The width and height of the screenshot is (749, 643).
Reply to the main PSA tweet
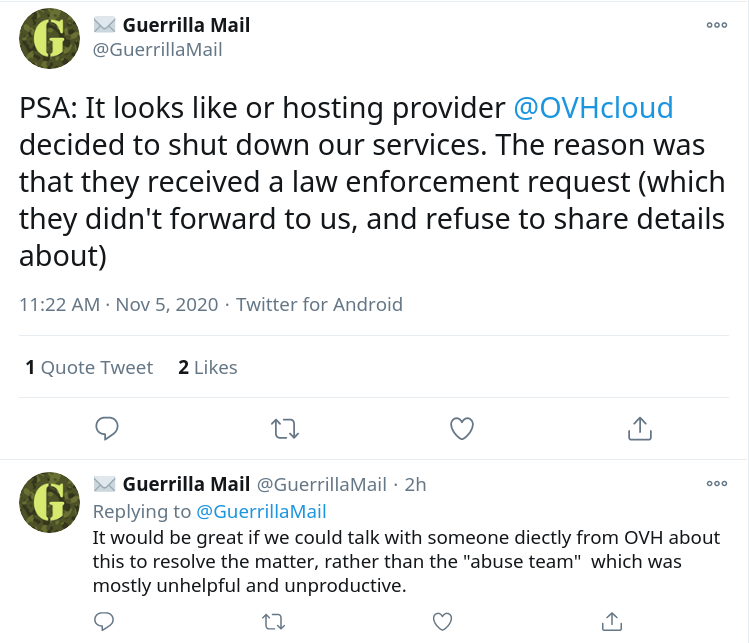[x=107, y=428]
